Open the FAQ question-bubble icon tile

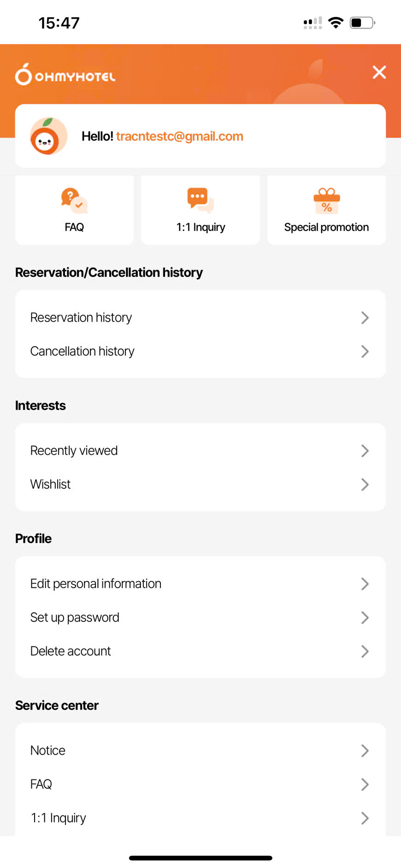(x=74, y=201)
